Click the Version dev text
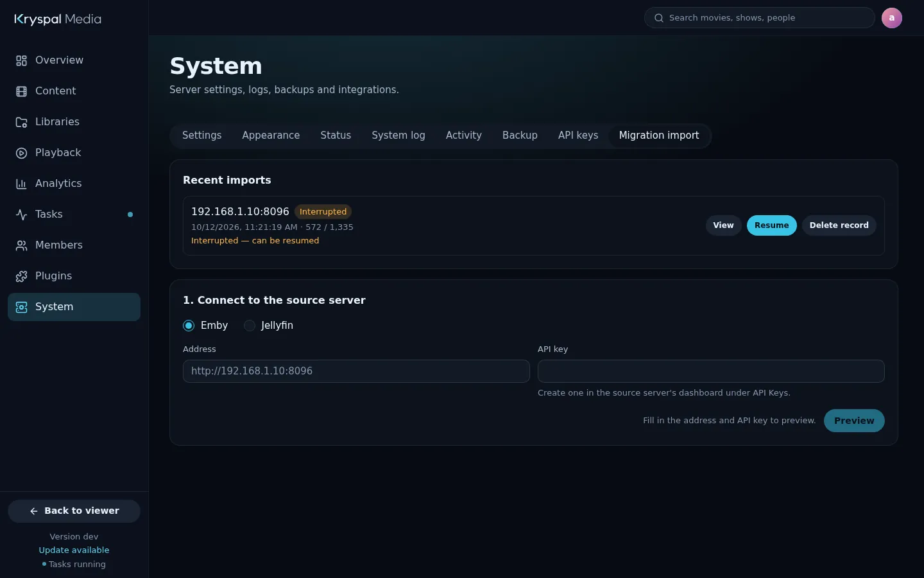 click(x=74, y=537)
